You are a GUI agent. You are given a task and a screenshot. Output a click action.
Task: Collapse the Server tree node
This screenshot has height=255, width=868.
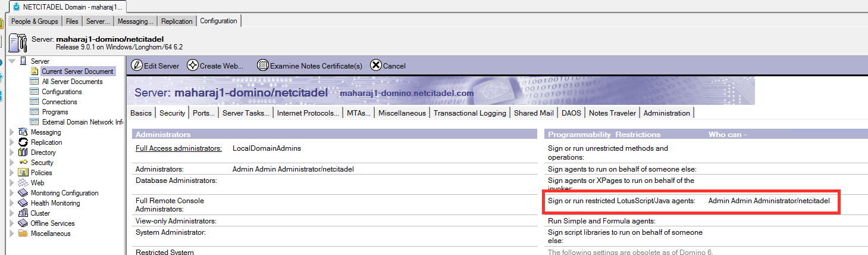pyautogui.click(x=12, y=61)
